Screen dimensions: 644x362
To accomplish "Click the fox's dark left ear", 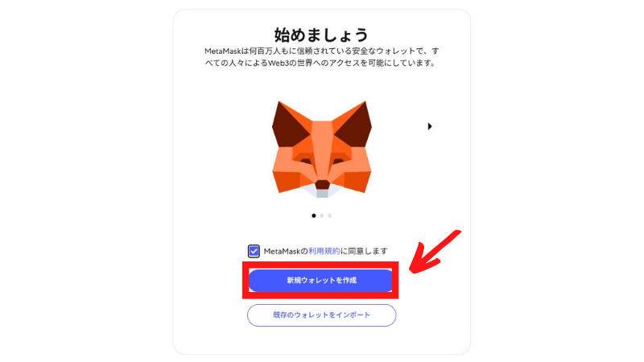I will tap(288, 124).
